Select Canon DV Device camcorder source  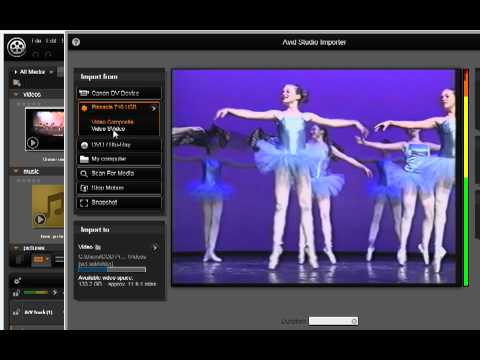pyautogui.click(x=119, y=93)
